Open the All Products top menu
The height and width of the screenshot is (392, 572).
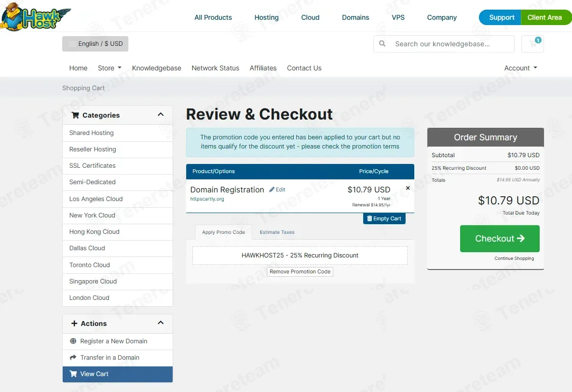pyautogui.click(x=213, y=17)
